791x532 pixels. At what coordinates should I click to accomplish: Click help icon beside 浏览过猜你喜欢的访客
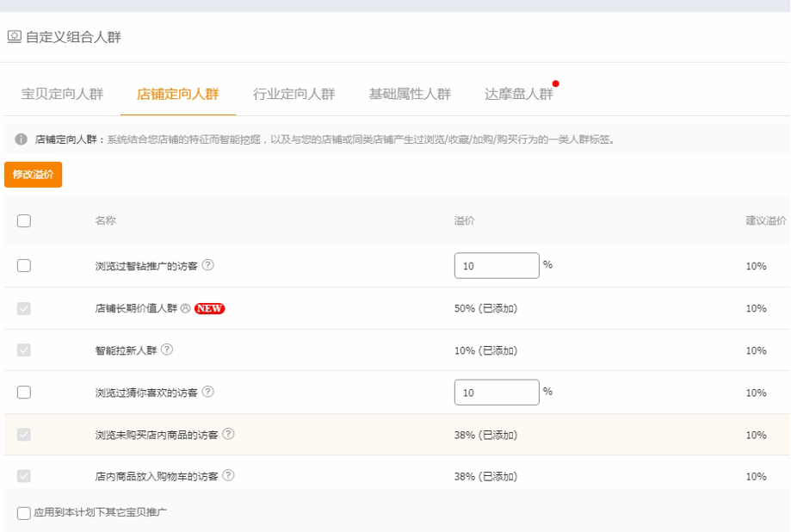pos(208,392)
